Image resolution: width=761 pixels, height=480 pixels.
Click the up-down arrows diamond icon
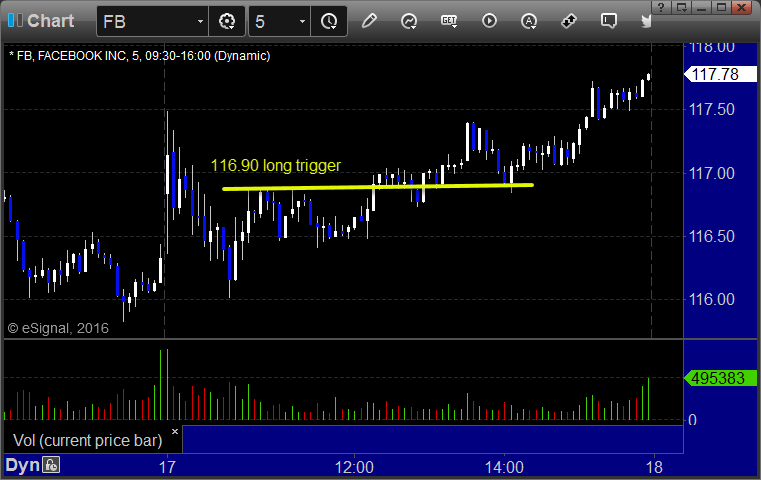point(569,21)
